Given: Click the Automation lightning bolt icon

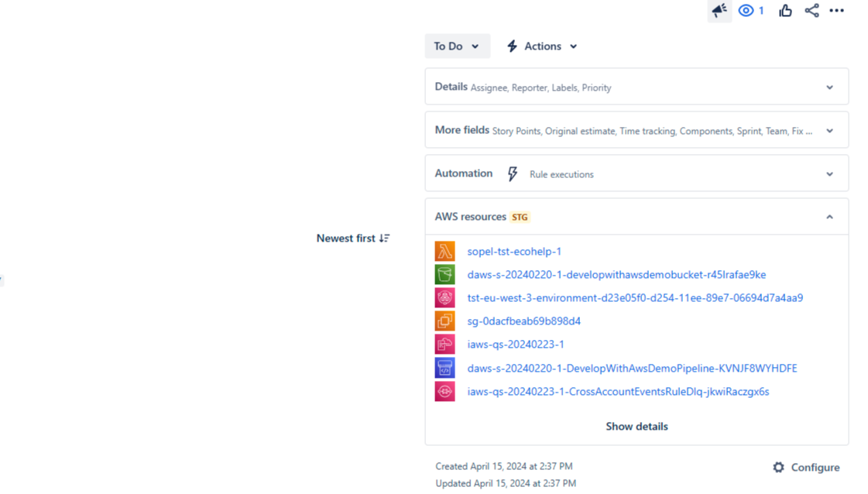Looking at the screenshot, I should [513, 174].
